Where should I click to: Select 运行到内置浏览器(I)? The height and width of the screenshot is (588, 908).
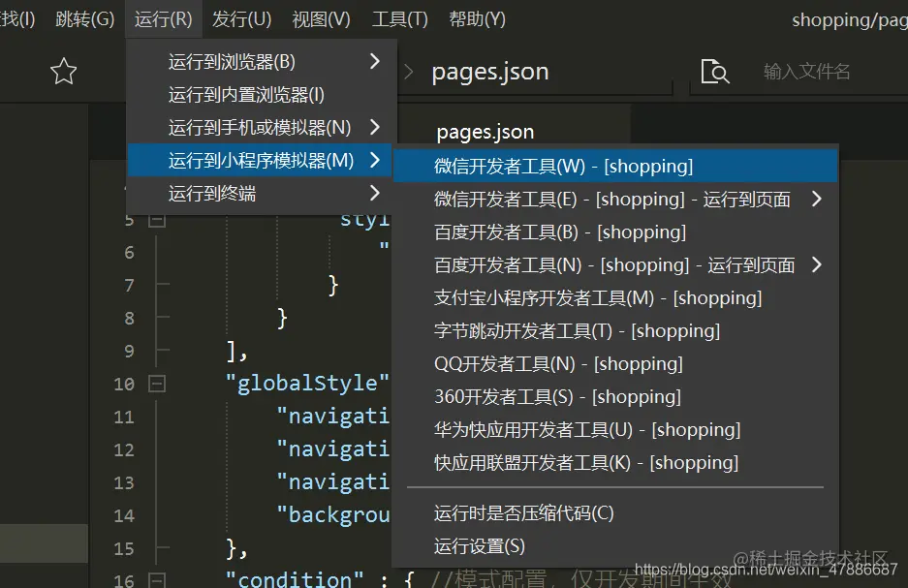260,94
